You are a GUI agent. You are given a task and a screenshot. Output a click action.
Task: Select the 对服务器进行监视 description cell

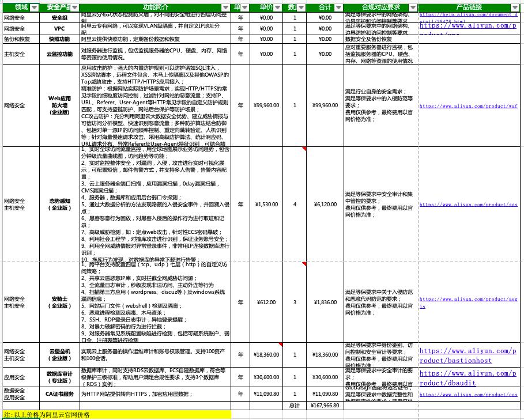(x=156, y=54)
